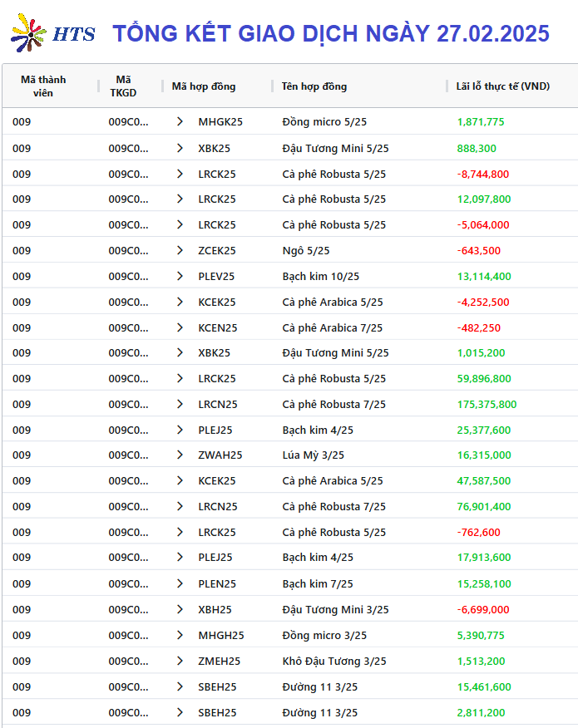This screenshot has width=578, height=728.
Task: Expand the XBH25 Đậu Tương Mini 3/25 row
Action: [180, 610]
